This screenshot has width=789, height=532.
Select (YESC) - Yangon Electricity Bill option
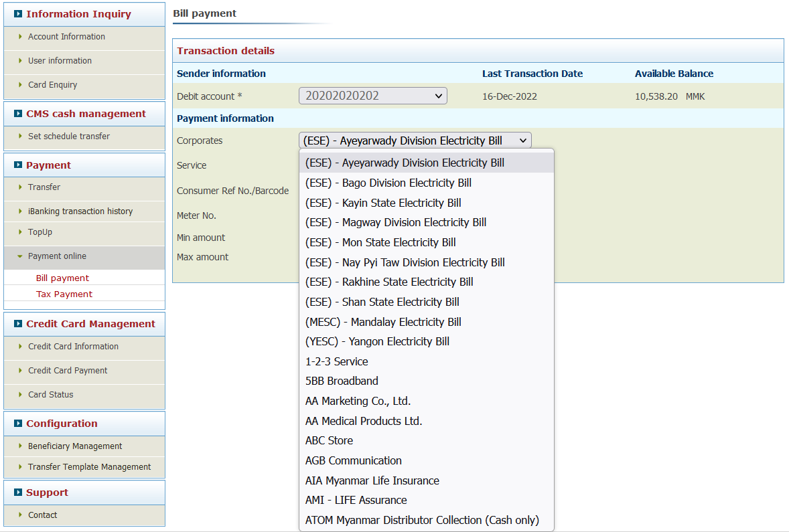point(377,341)
